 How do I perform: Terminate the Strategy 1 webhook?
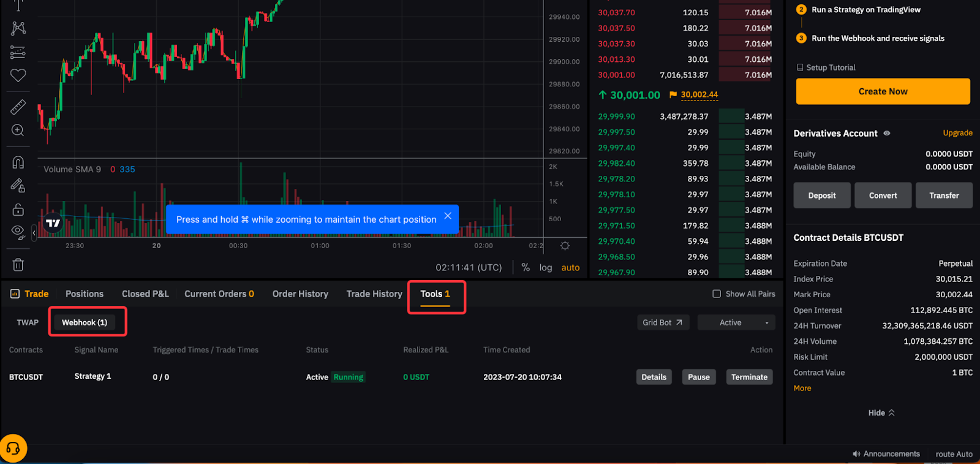click(749, 377)
